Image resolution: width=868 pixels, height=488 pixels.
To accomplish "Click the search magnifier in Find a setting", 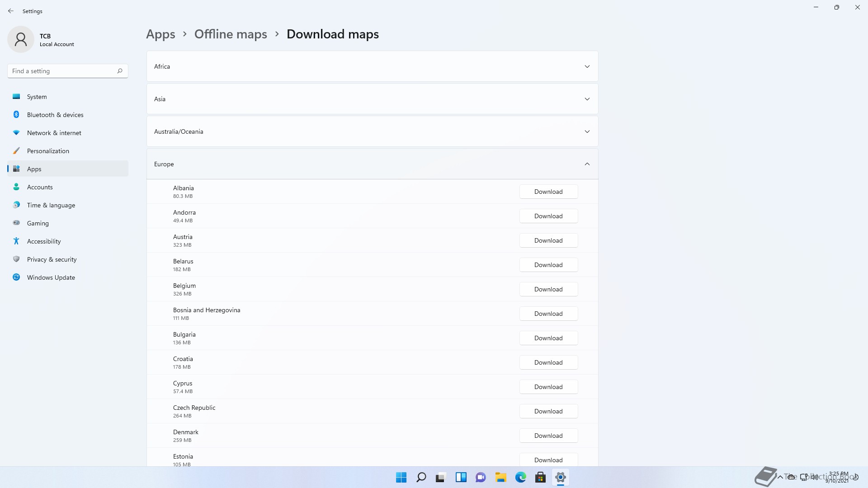I will point(120,71).
